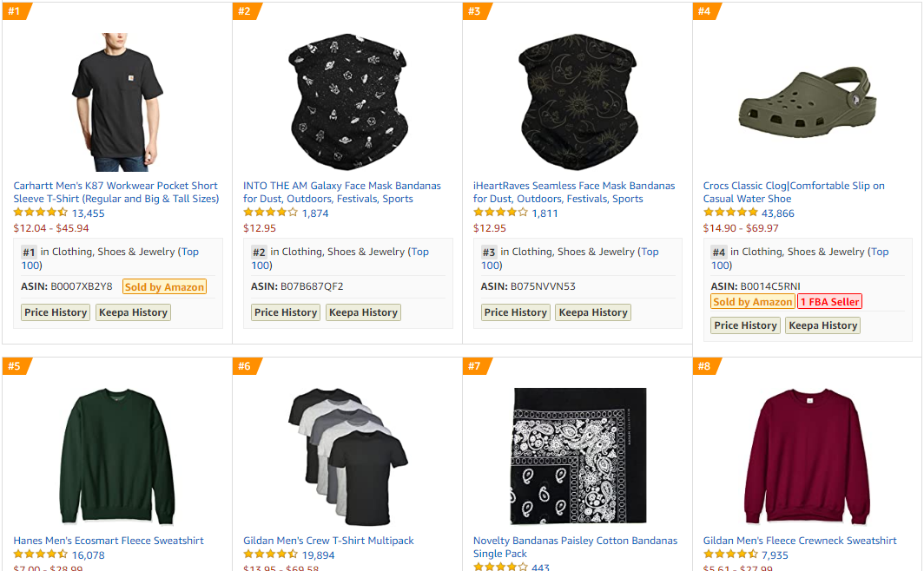The height and width of the screenshot is (571, 924).
Task: Select the Gildan T-shirt multipack image
Action: click(347, 449)
